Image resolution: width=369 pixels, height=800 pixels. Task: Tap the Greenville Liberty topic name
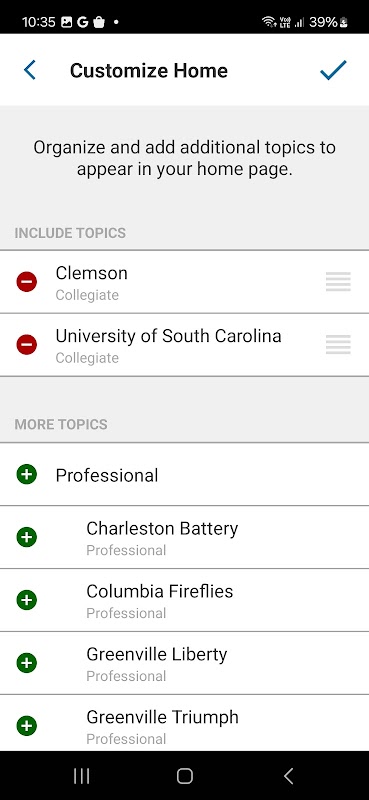pyautogui.click(x=156, y=655)
